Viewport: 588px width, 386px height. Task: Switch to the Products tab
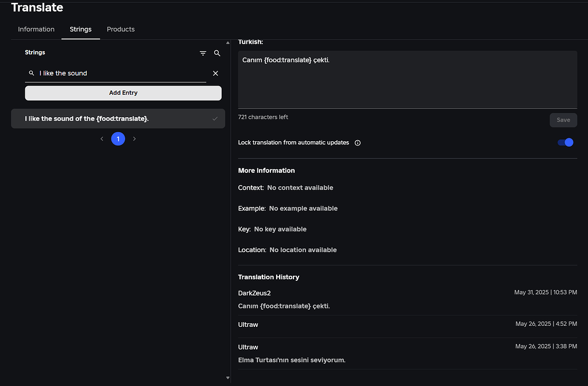[x=121, y=29]
